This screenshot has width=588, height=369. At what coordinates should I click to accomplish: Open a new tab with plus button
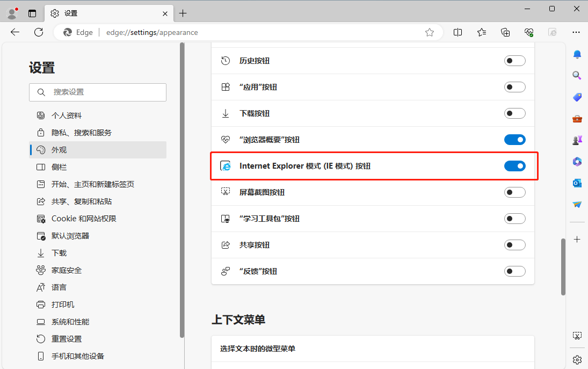pos(183,13)
